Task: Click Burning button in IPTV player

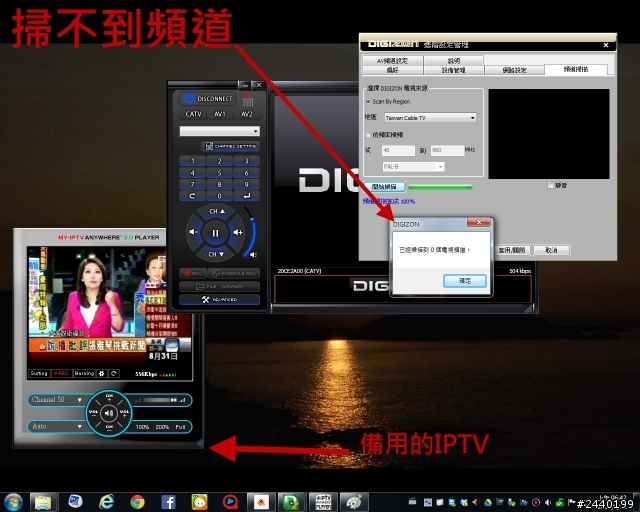Action: pyautogui.click(x=84, y=373)
